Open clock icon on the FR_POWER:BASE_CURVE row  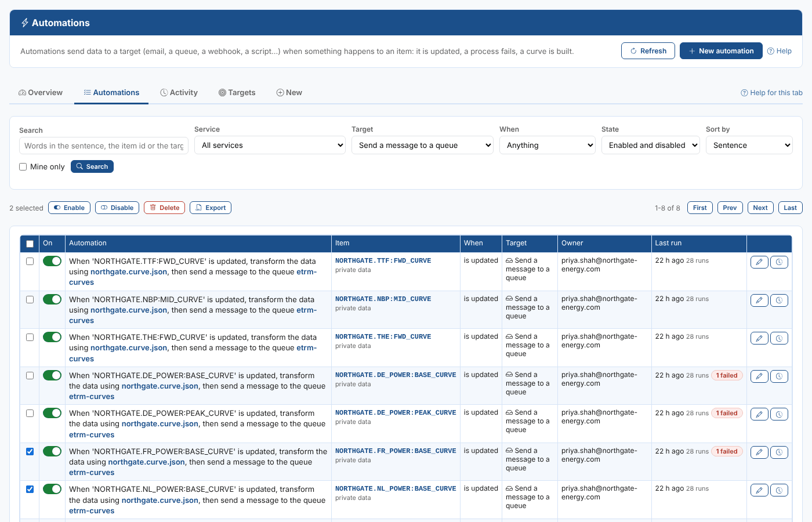pos(779,452)
